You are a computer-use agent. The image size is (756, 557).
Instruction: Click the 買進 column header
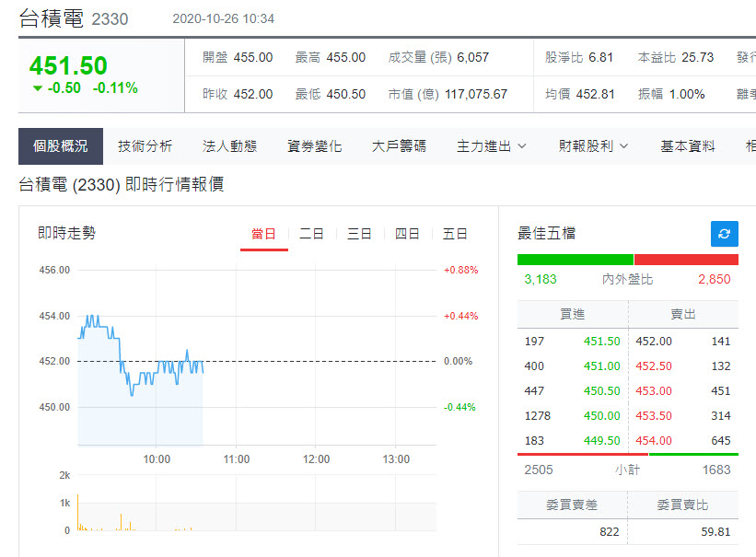click(x=573, y=315)
